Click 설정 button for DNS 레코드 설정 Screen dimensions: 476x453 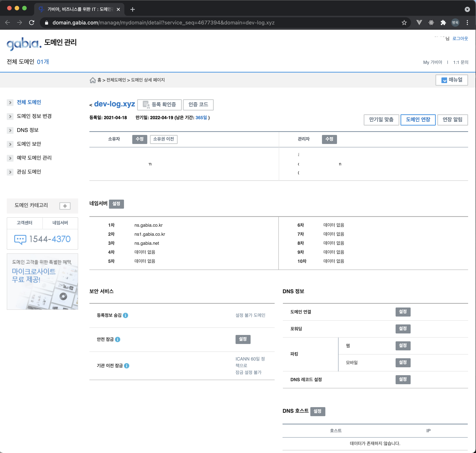click(x=403, y=379)
